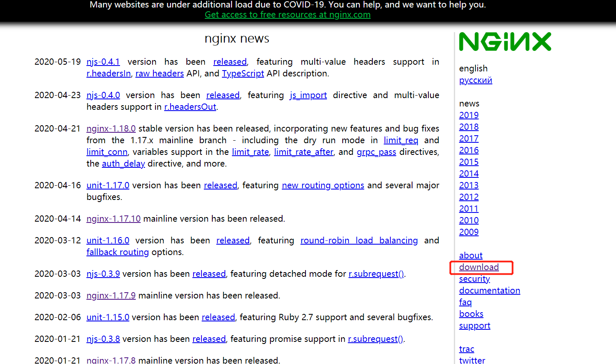Open the support page

coord(475,326)
